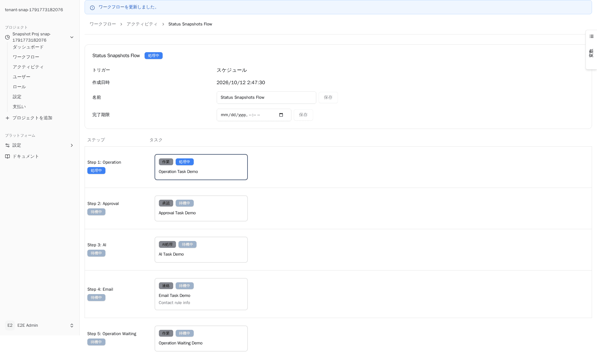Open ユーザー in the sidebar
Viewport: 597px width, 364px height.
click(22, 77)
